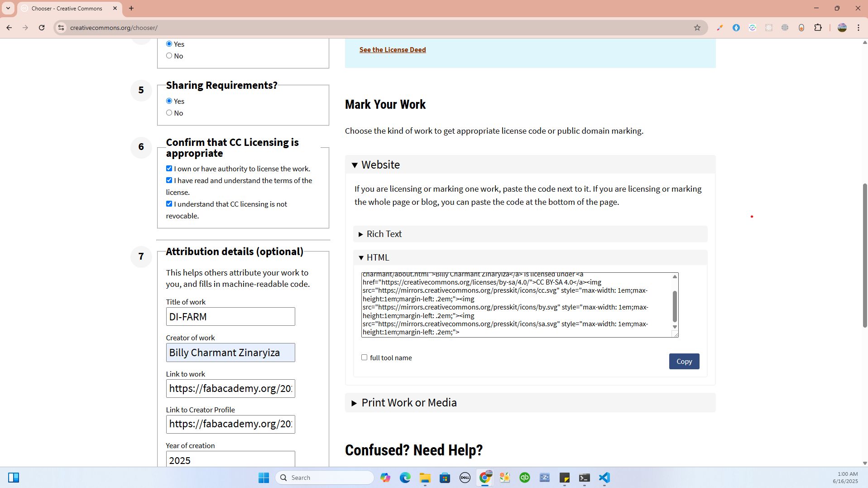The height and width of the screenshot is (488, 868).
Task: Expand Print Work or Media section
Action: point(530,403)
